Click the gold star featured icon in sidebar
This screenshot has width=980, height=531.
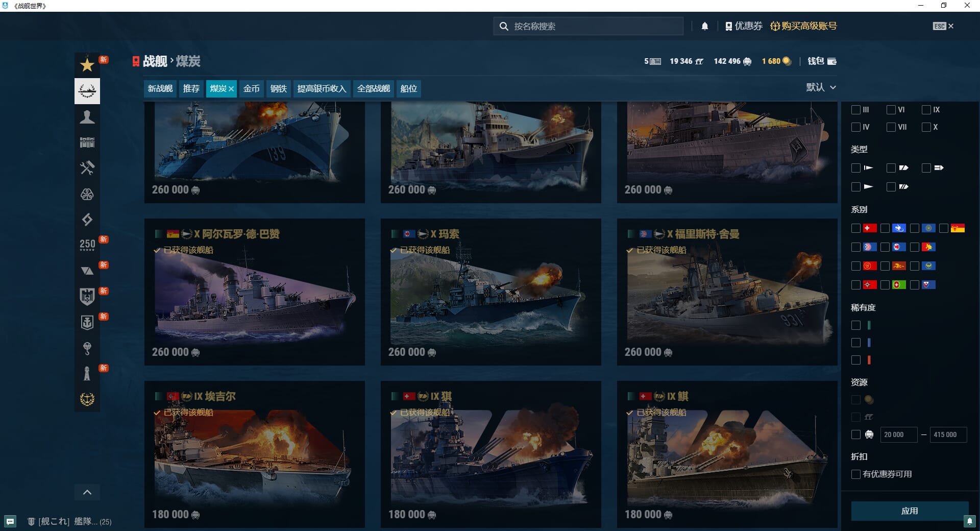tap(87, 65)
